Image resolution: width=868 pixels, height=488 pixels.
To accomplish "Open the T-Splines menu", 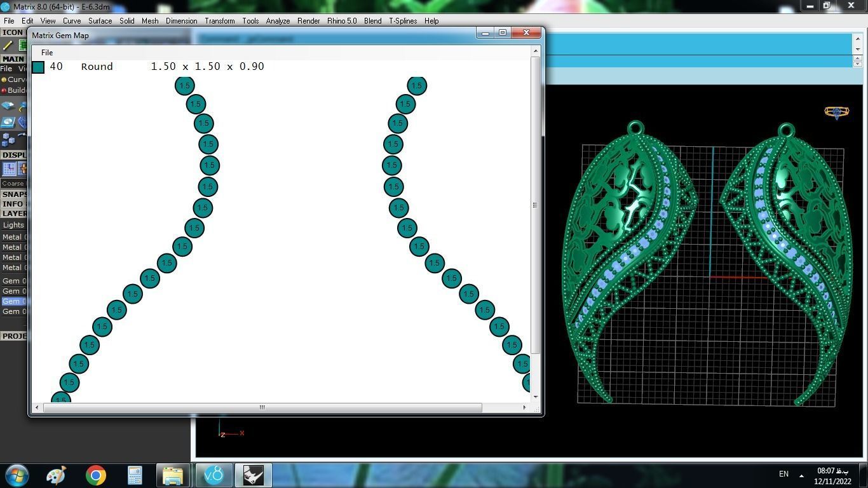I will pyautogui.click(x=403, y=21).
